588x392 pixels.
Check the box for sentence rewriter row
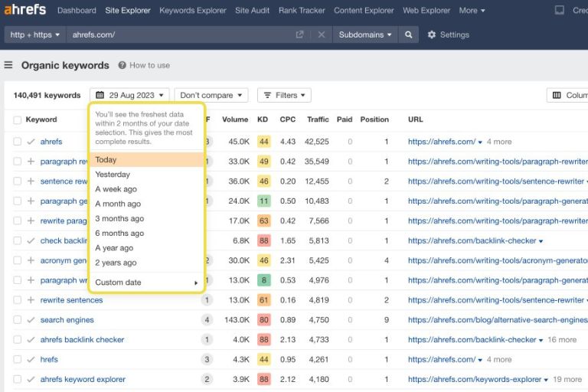pos(18,181)
